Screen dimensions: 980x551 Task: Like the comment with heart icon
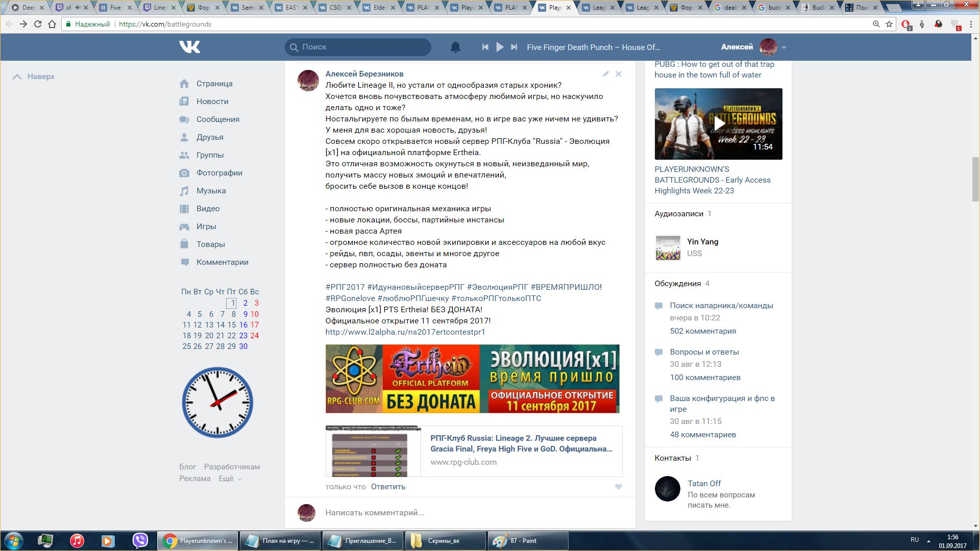click(618, 487)
